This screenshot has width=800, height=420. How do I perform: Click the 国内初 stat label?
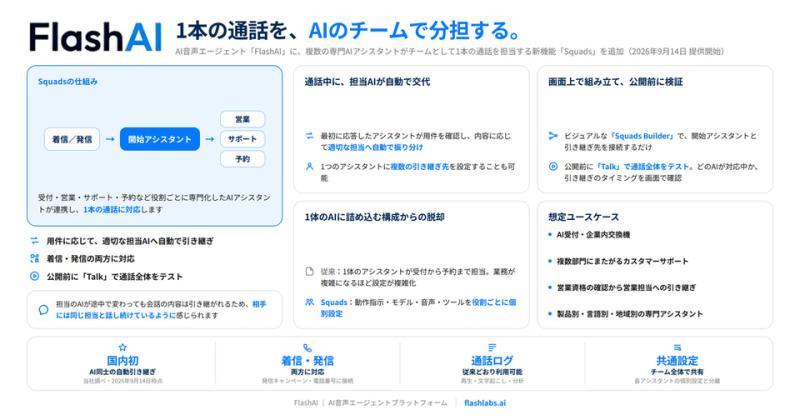[x=122, y=361]
